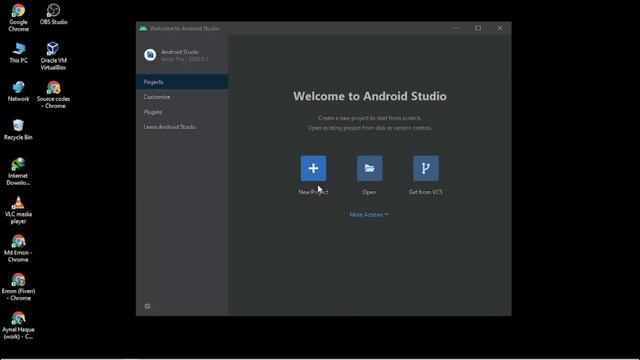Click the Welcome to Android Studio heading
The width and height of the screenshot is (640, 360).
pos(370,96)
